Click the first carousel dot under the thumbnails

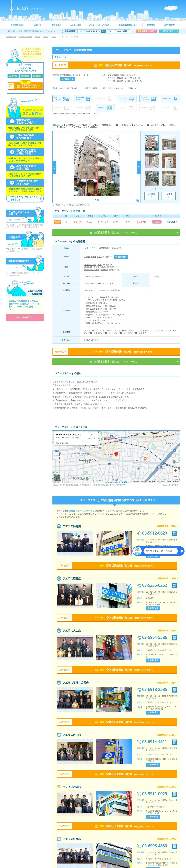coord(156,189)
